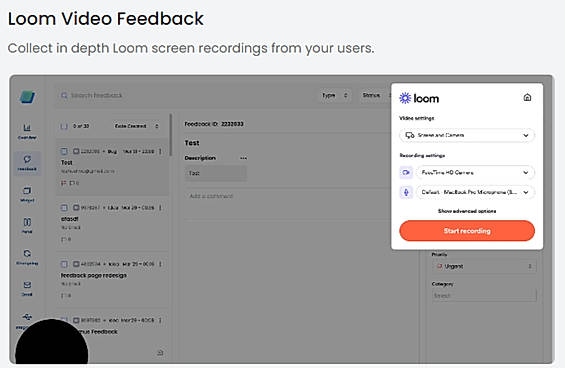Image resolution: width=565 pixels, height=368 pixels.
Task: Click the Test title in the detail pane
Action: point(192,143)
